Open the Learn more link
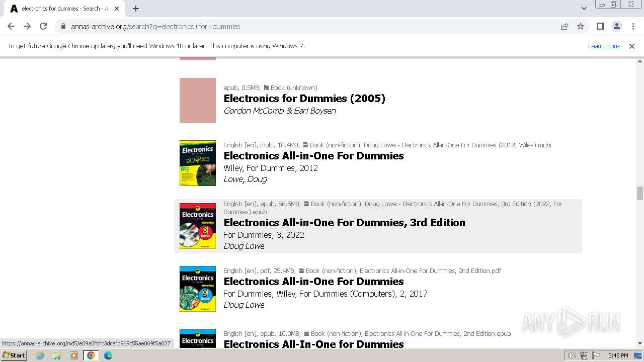 coord(604,46)
